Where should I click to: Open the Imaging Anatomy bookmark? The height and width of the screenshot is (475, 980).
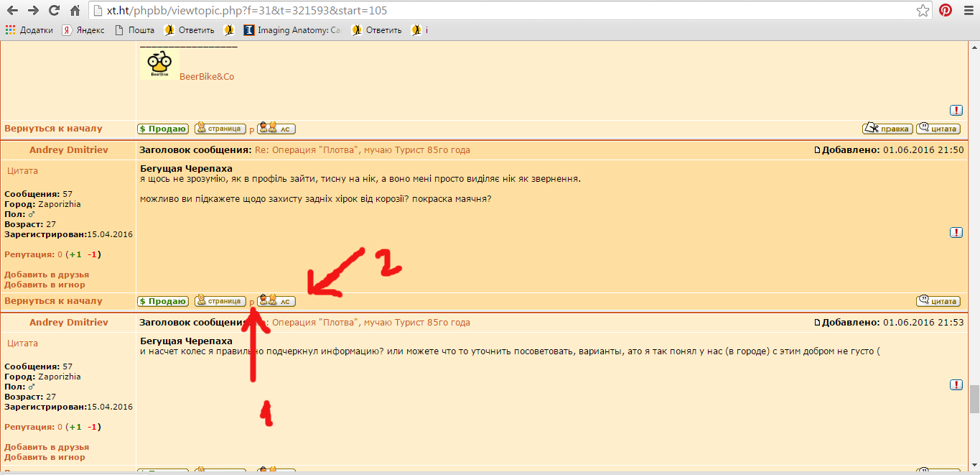(x=292, y=30)
